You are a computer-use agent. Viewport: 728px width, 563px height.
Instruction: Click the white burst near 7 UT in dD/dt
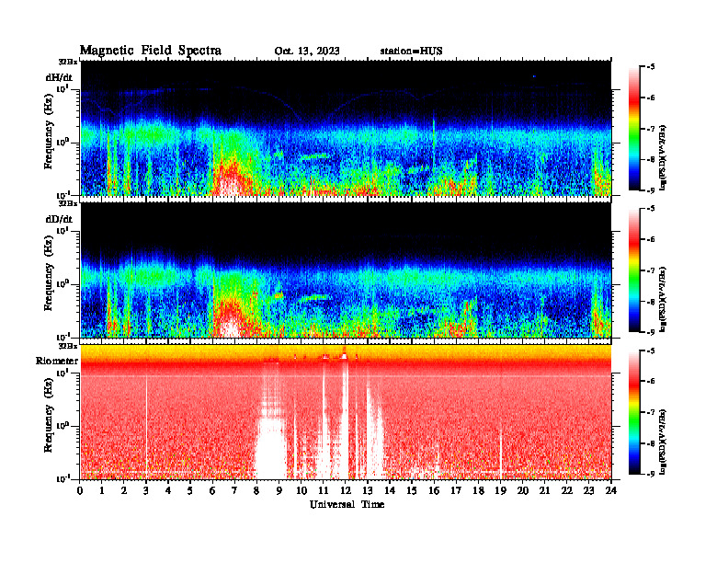231,327
